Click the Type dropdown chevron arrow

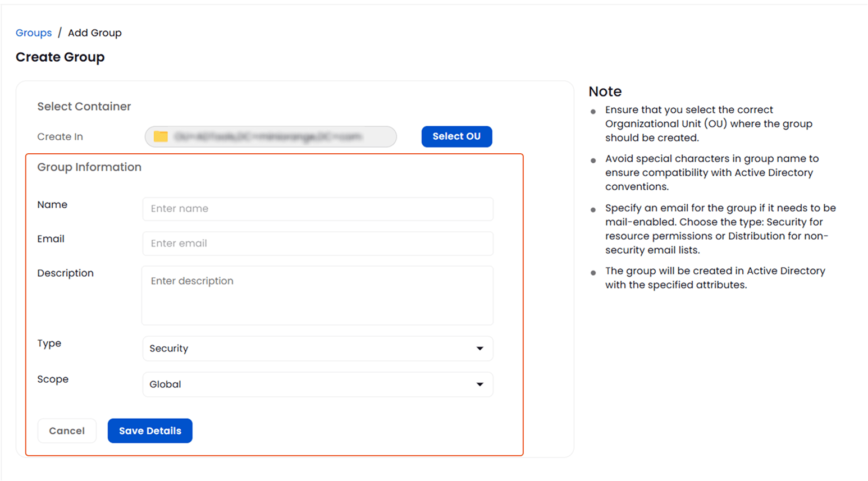(x=480, y=349)
